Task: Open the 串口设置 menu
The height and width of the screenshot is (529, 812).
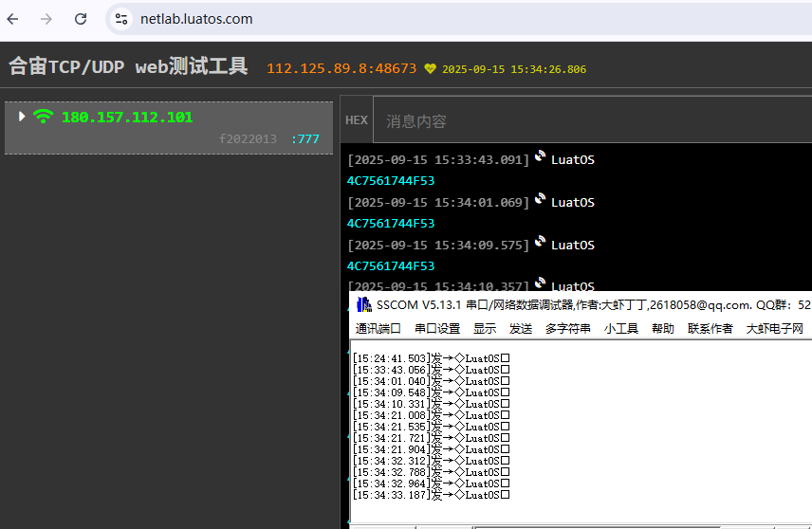Action: (x=437, y=329)
